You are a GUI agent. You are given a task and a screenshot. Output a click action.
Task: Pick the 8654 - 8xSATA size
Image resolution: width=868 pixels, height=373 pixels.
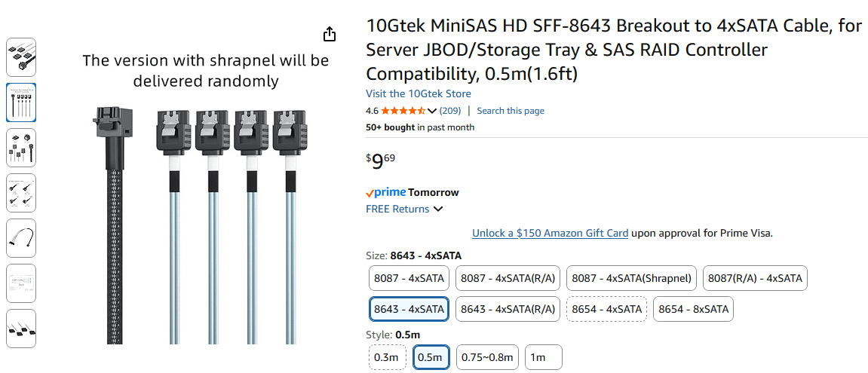693,309
